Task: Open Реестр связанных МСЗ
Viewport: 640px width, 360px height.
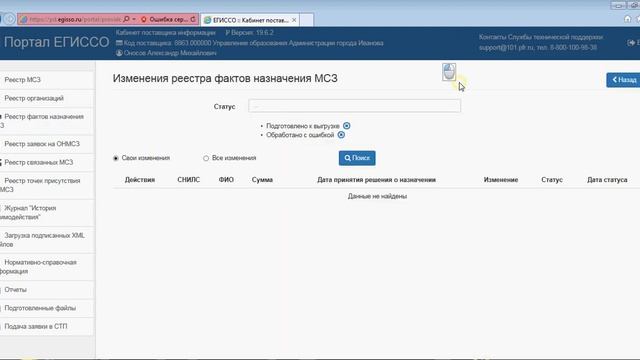Action: pos(47,162)
